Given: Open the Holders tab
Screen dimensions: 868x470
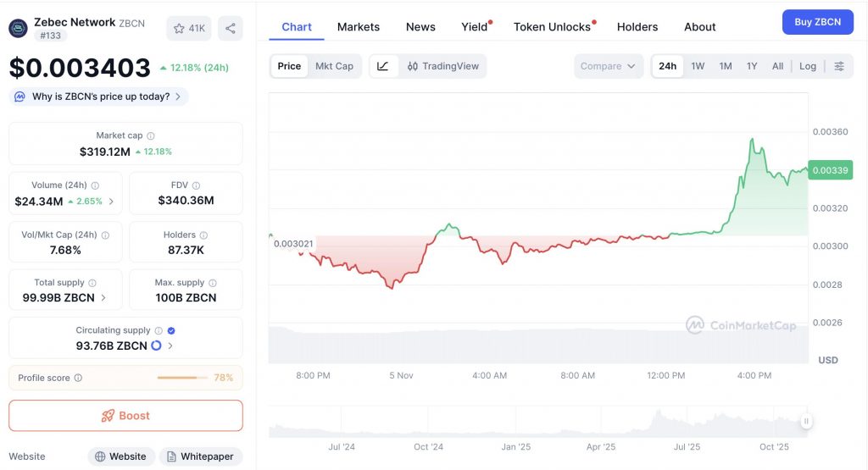Looking at the screenshot, I should tap(637, 27).
